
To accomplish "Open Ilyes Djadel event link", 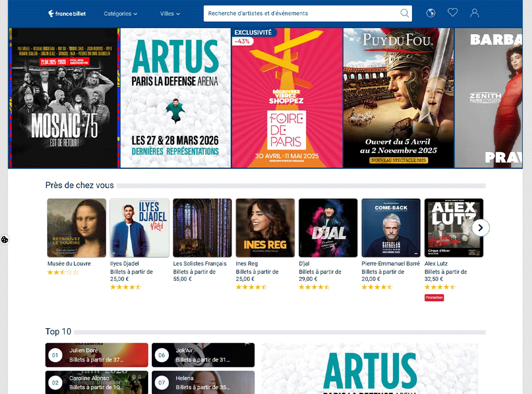I will 125,264.
